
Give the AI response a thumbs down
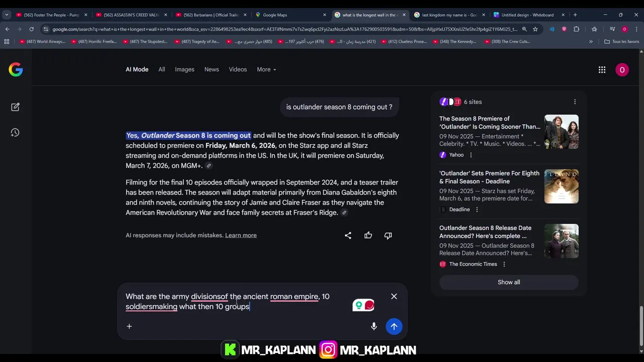point(388,235)
